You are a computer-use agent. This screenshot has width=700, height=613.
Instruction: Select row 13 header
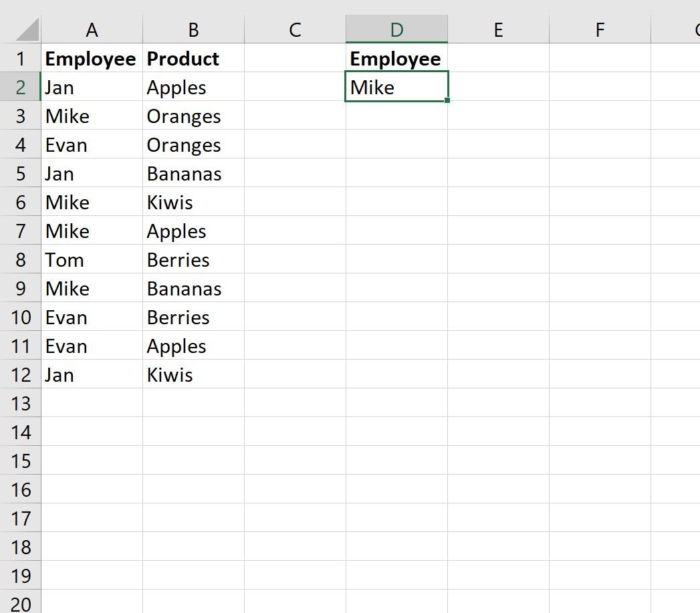(20, 403)
